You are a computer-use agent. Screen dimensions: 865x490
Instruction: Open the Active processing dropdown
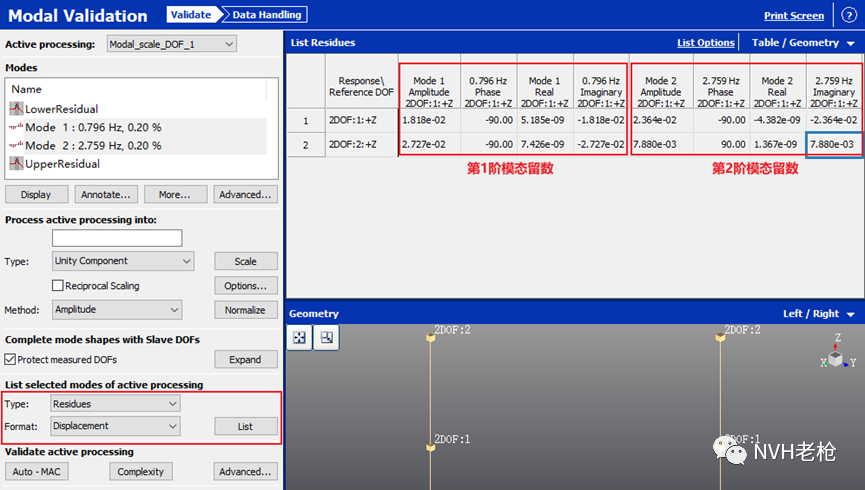(x=172, y=44)
